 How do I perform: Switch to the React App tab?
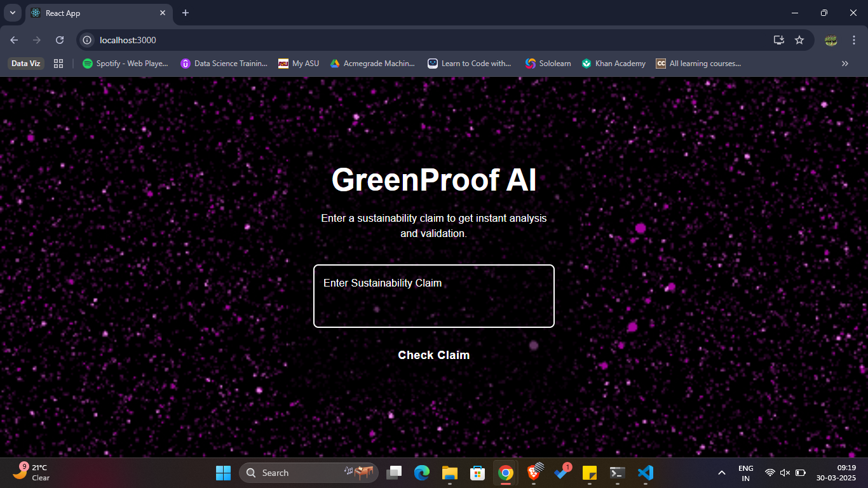point(95,13)
